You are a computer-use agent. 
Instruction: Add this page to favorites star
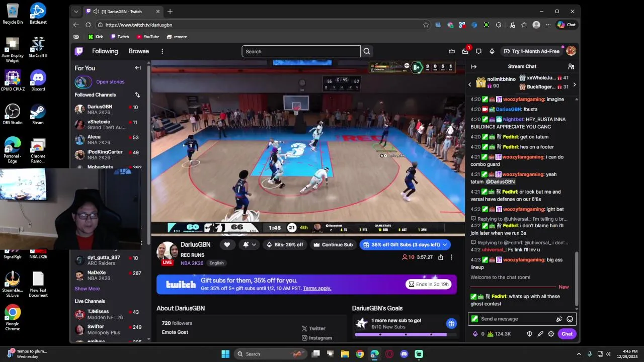(x=426, y=25)
